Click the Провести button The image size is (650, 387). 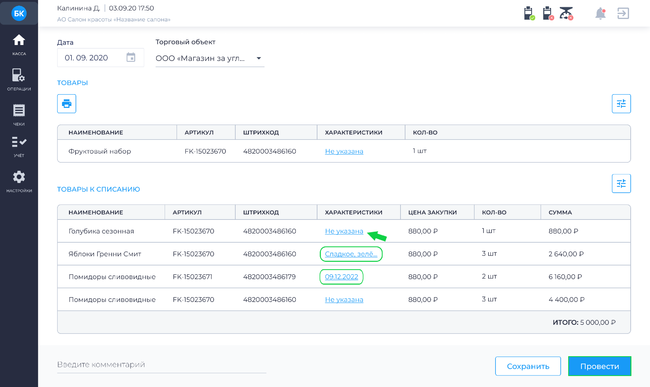599,366
